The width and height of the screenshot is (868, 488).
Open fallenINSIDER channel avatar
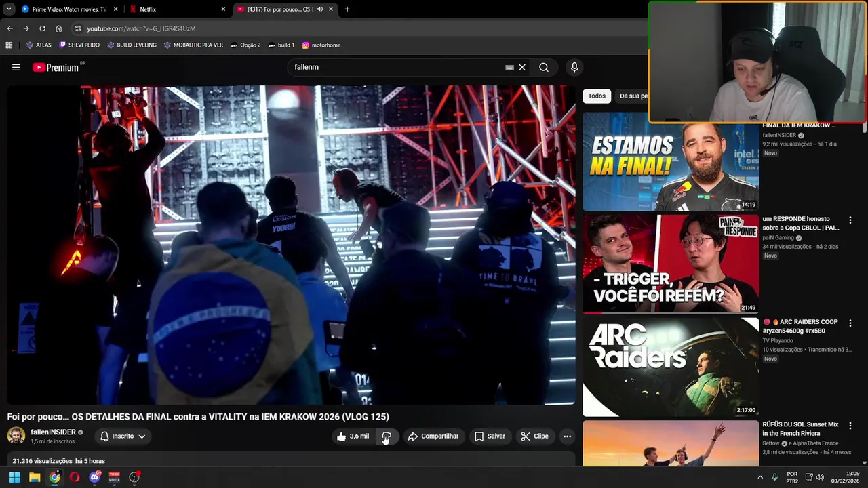pos(16,436)
